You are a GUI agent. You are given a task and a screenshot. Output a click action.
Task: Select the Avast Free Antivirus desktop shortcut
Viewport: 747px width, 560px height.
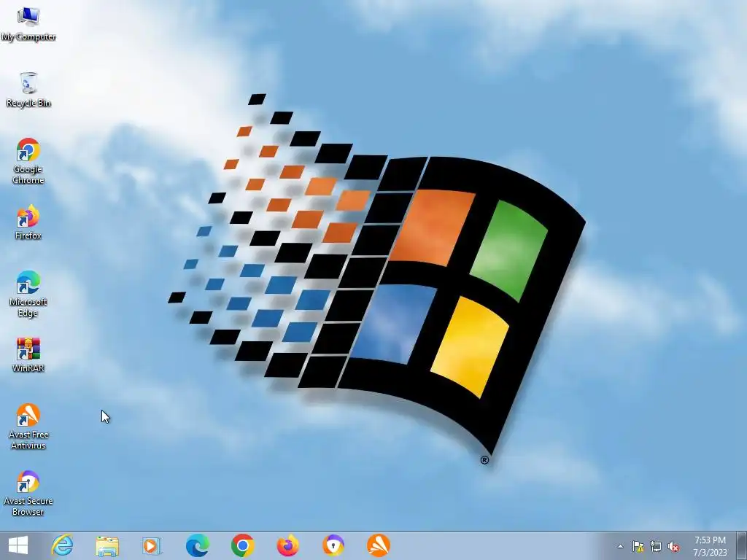click(28, 426)
